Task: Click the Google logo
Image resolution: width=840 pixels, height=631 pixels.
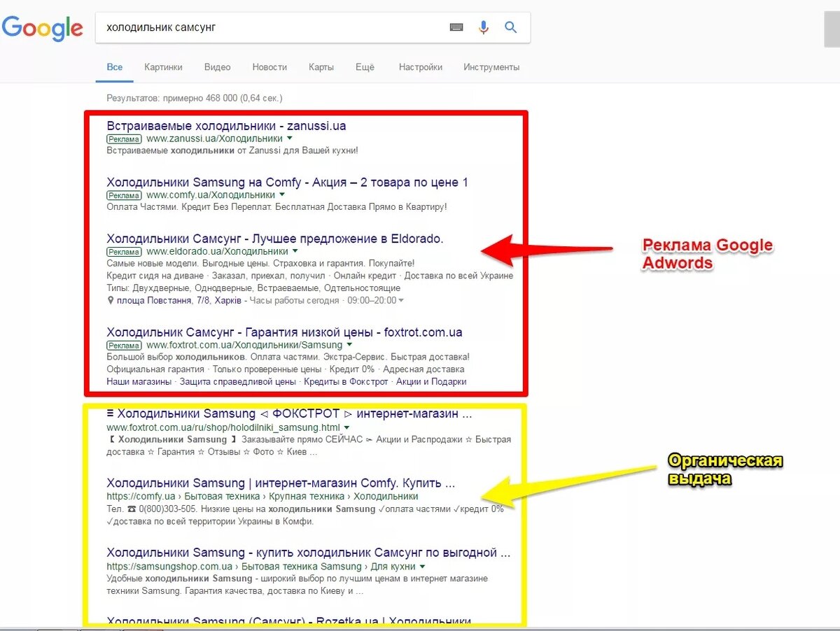Action: (x=42, y=29)
